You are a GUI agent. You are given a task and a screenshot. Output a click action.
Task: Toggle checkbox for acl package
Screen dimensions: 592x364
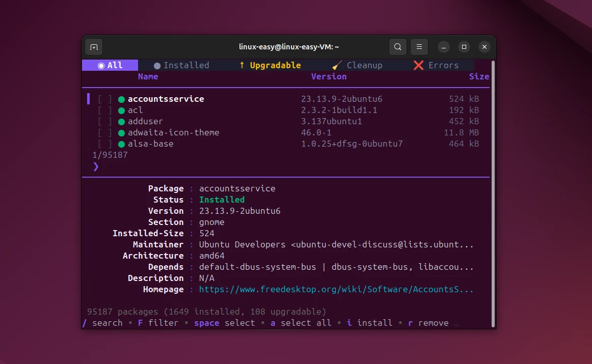coord(105,110)
